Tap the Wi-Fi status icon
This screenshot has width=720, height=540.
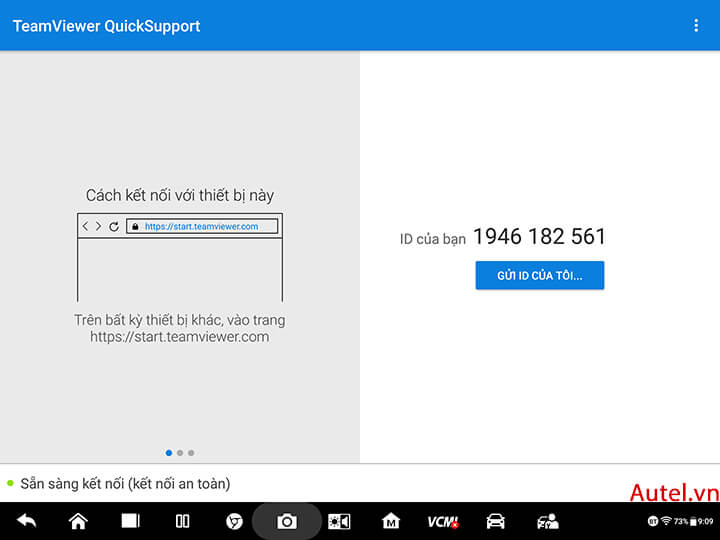point(666,521)
